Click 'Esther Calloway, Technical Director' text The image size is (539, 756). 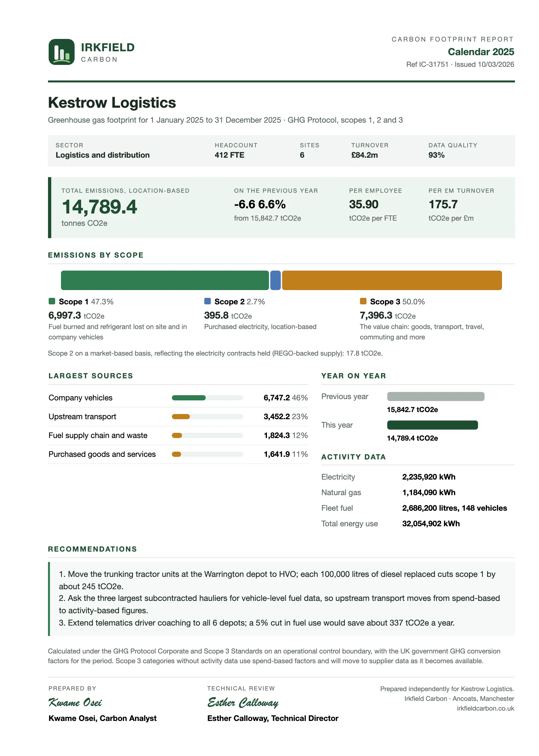272,718
